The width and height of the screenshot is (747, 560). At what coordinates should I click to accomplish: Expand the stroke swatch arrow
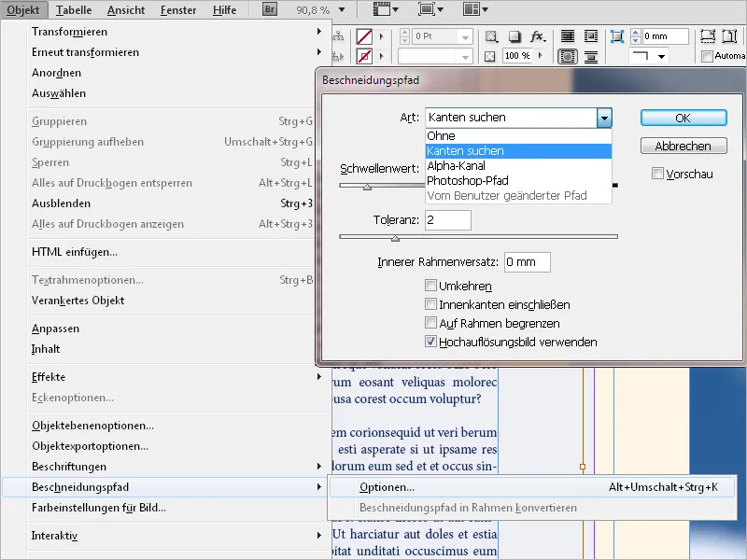pos(381,56)
